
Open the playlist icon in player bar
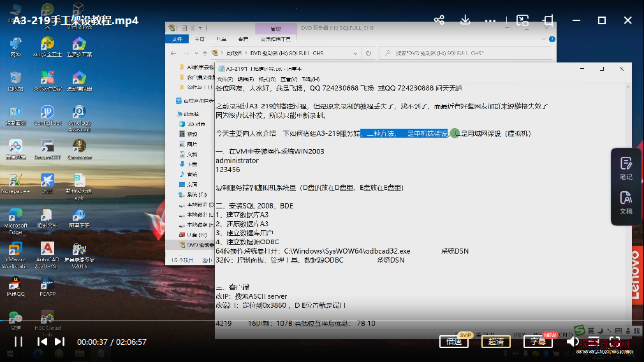pos(594,342)
